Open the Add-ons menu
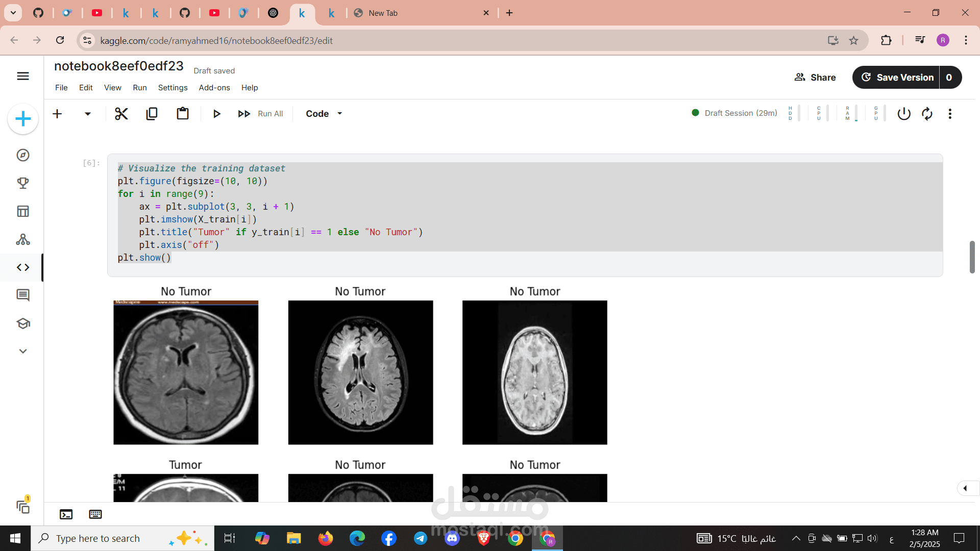The height and width of the screenshot is (551, 980). pyautogui.click(x=214, y=88)
